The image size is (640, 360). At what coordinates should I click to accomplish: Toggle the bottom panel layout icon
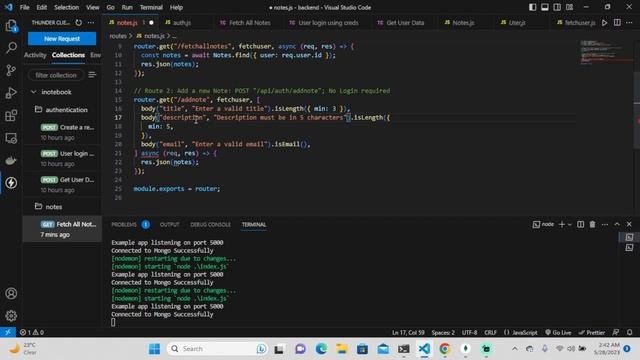pos(544,7)
